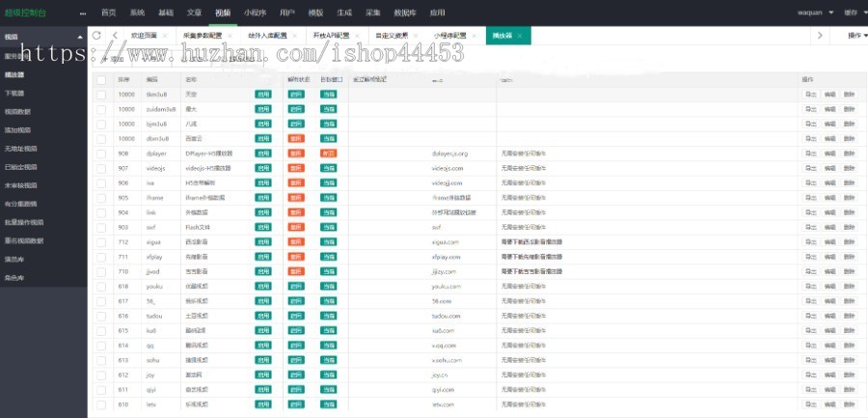
Task: Click the xfplay.com site text
Action: point(447,257)
